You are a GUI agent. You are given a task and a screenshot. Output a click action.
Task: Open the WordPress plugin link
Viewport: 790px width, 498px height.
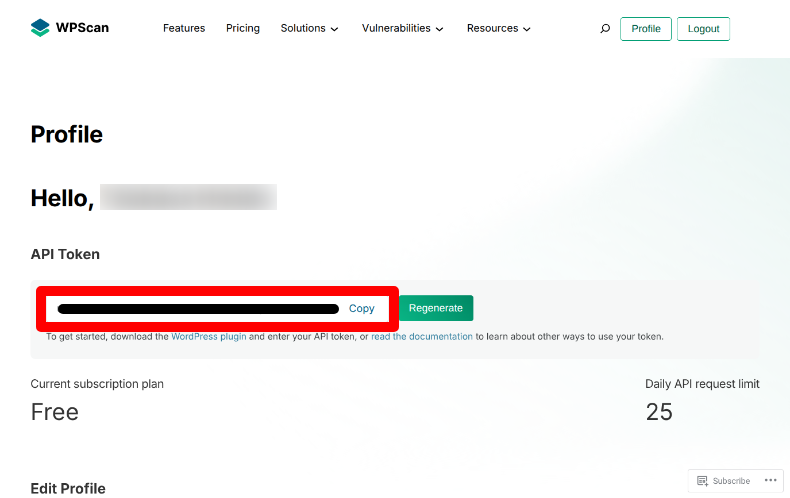pos(209,337)
